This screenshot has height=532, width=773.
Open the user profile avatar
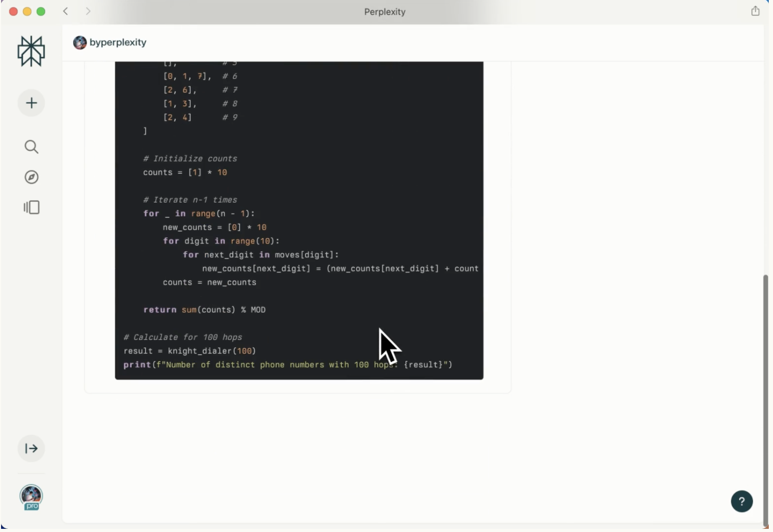(x=31, y=495)
